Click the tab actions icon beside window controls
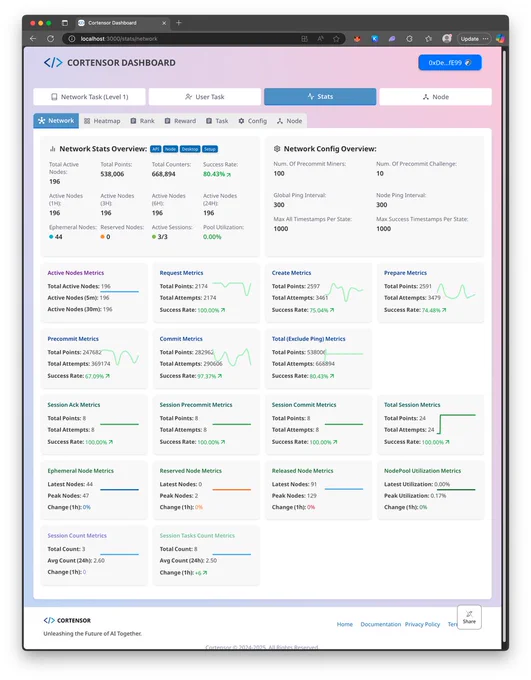 [65, 23]
